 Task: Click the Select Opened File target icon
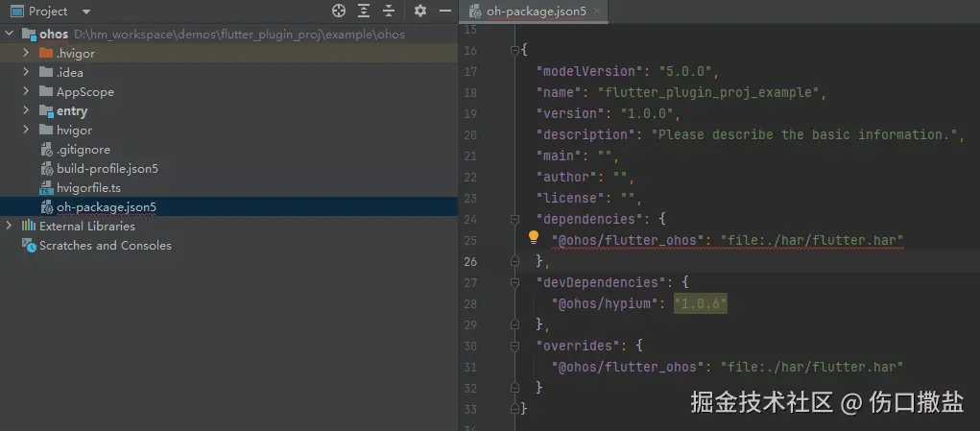click(338, 11)
